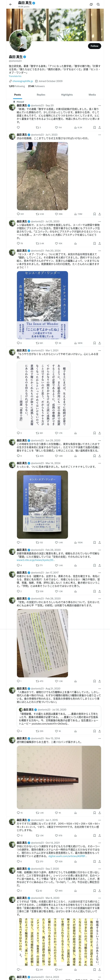Go back using the top-left arrow

click(x=11, y=4)
